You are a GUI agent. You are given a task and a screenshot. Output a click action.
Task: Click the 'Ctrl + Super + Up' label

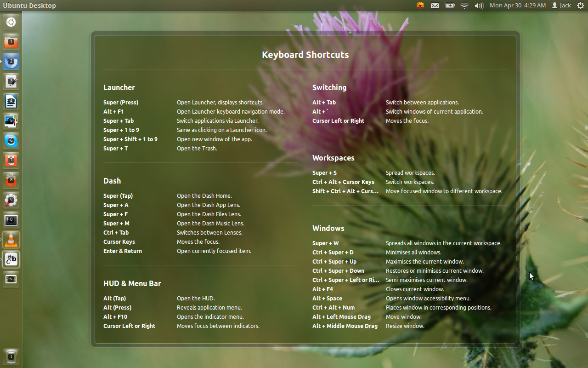(x=334, y=262)
